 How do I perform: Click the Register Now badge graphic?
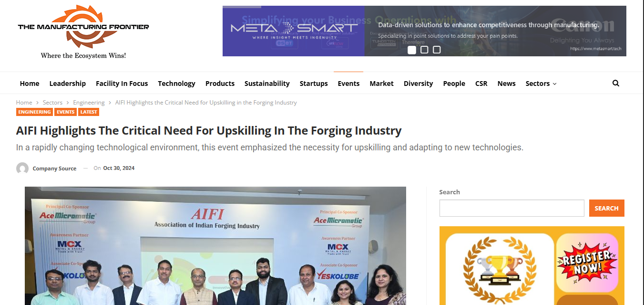pos(588,263)
